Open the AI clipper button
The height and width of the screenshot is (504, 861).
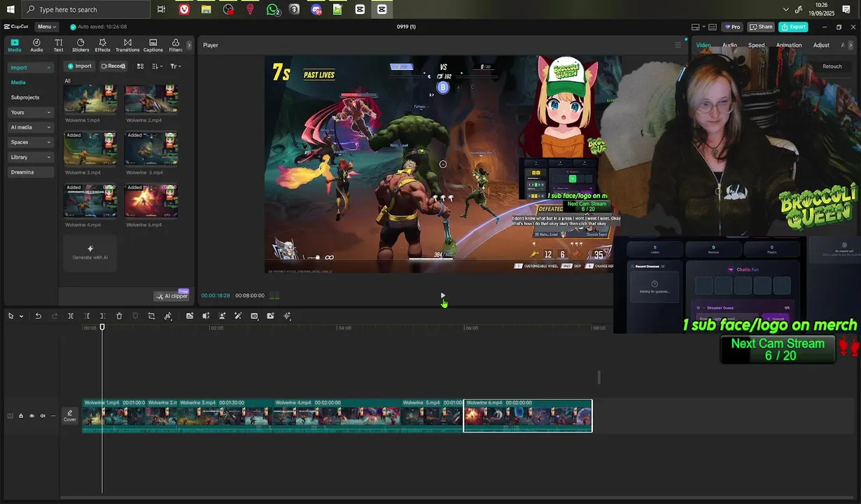point(172,296)
